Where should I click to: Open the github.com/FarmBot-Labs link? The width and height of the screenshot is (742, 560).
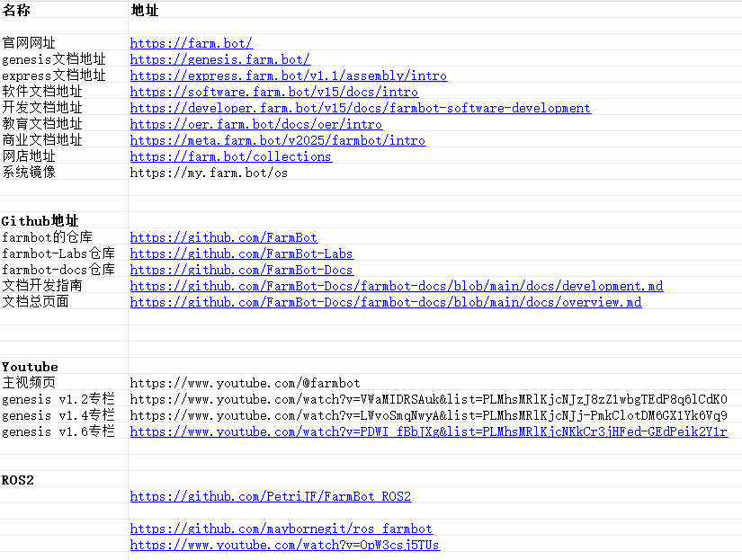[x=241, y=253]
